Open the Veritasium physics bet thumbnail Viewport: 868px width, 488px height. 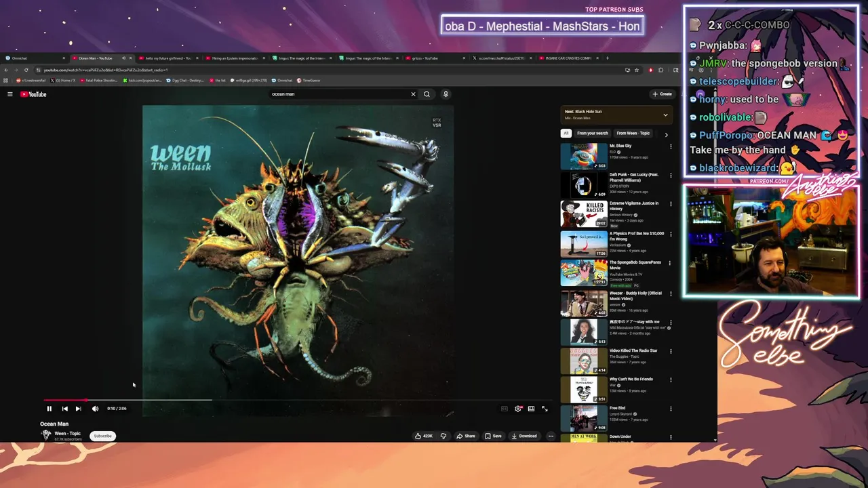pyautogui.click(x=584, y=243)
